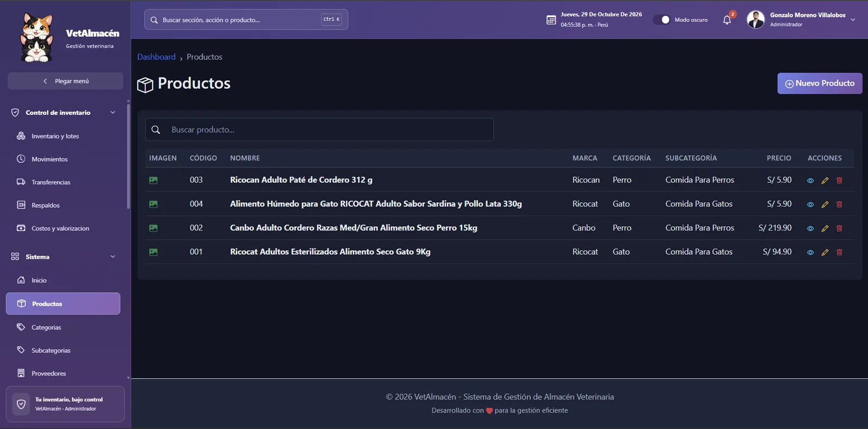The image size is (868, 429).
Task: Toggle the Modo oscuro switch
Action: pyautogui.click(x=662, y=20)
